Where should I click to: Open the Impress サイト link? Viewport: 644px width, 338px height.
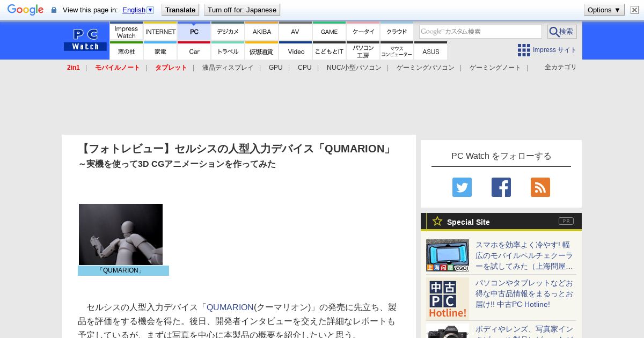(554, 50)
